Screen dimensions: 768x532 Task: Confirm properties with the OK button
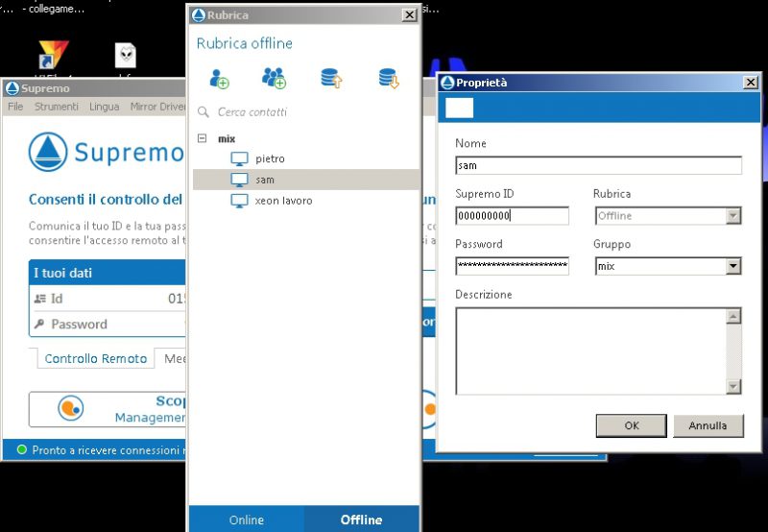(632, 425)
